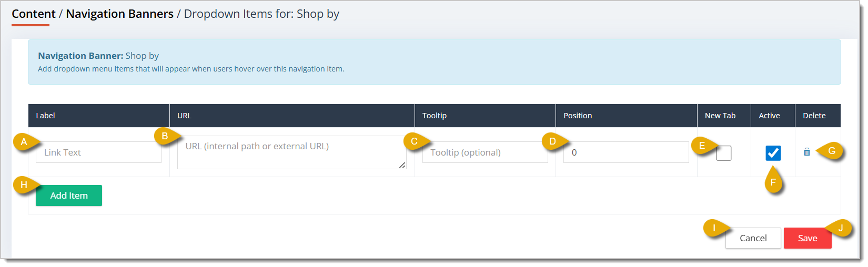Click the Cancel button
Image resolution: width=868 pixels, height=267 pixels.
pyautogui.click(x=753, y=238)
